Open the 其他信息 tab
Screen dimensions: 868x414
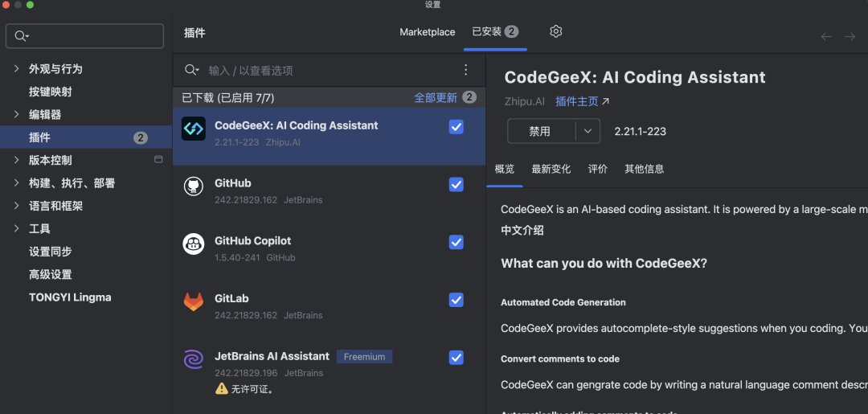click(645, 169)
